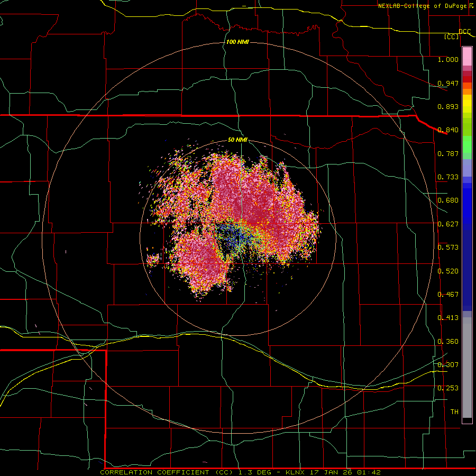Select the 0.573 scale value
This screenshot has width=476, height=476.
448,248
